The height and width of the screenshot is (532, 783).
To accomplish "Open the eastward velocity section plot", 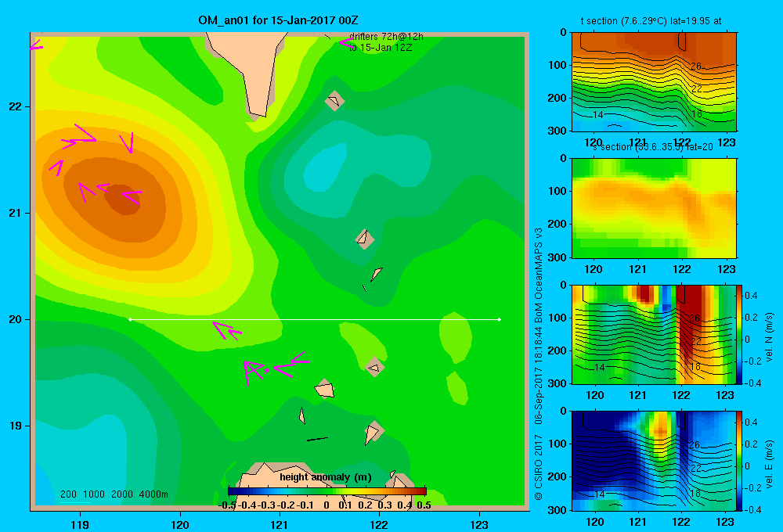I will (654, 461).
